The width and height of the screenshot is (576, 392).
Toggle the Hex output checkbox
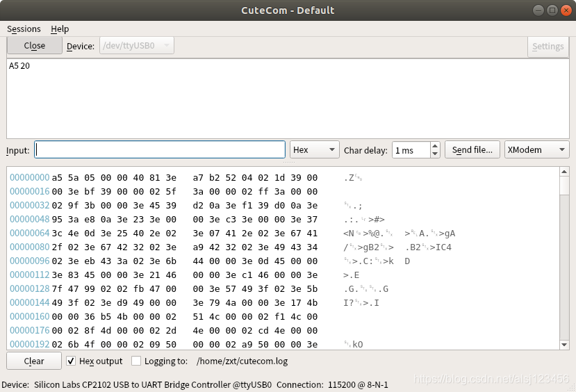click(71, 361)
